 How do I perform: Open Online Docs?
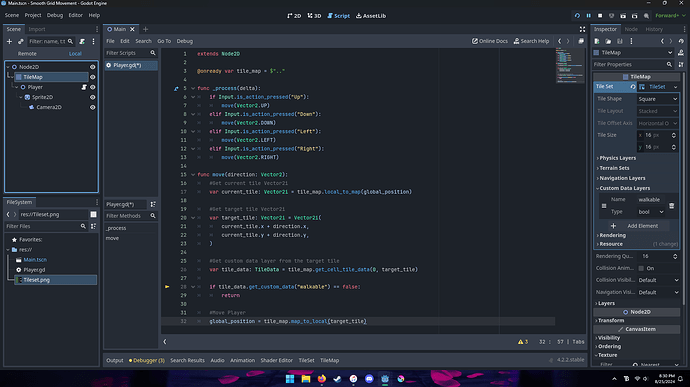click(490, 41)
